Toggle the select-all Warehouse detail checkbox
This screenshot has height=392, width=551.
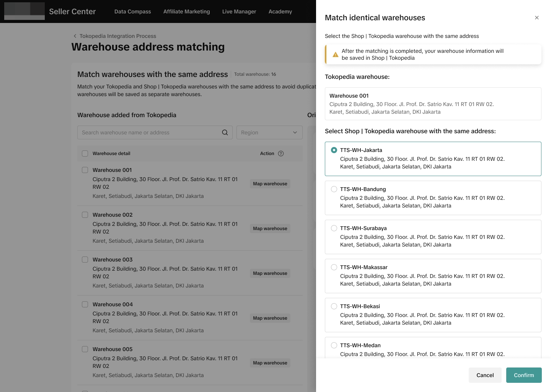pyautogui.click(x=85, y=154)
